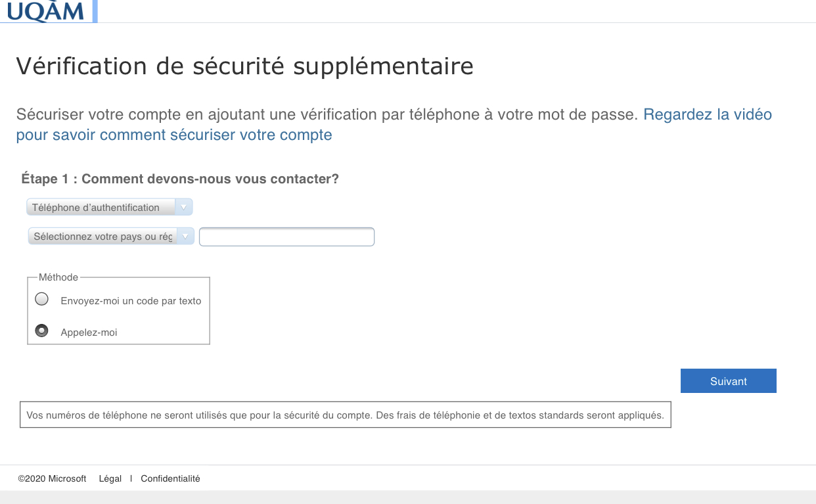Viewport: 816px width, 504px height.
Task: Click the arrow on the authentication phone selector
Action: [x=184, y=208]
